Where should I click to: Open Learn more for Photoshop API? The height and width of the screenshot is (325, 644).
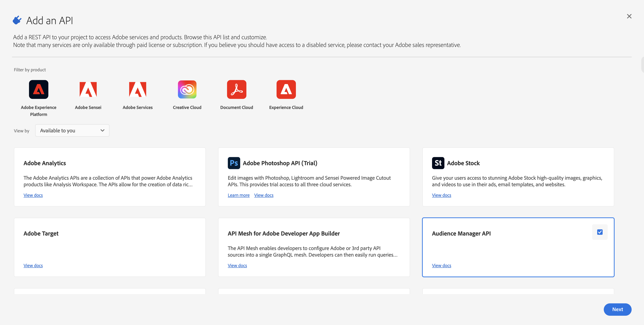(238, 195)
